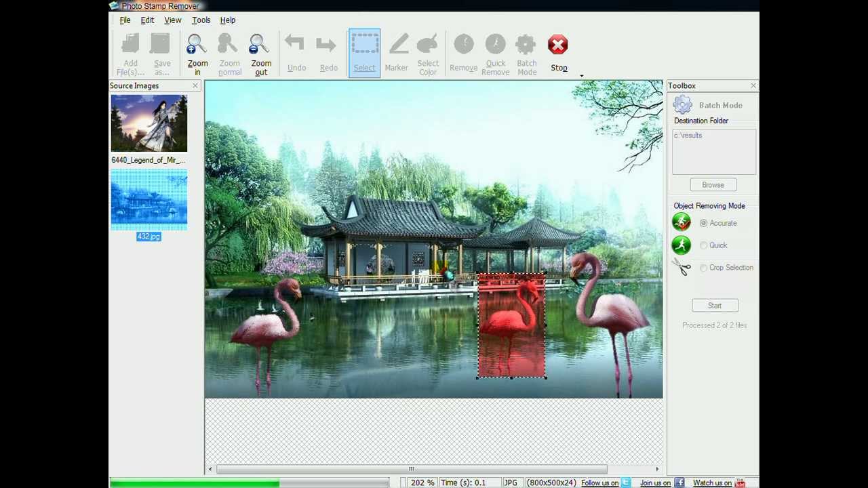Click the Undo arrow icon

295,45
